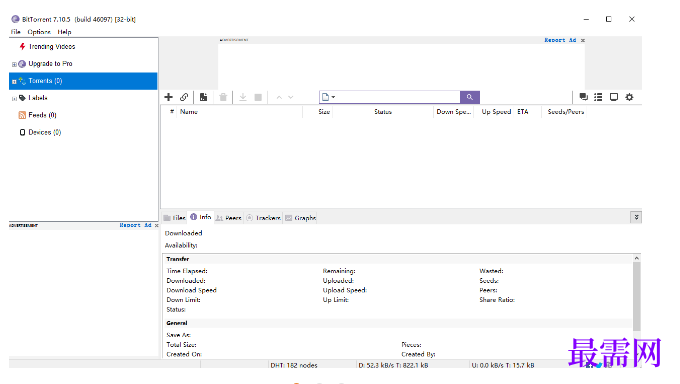Switch to the Files tab
This screenshot has width=680, height=384.
point(175,218)
